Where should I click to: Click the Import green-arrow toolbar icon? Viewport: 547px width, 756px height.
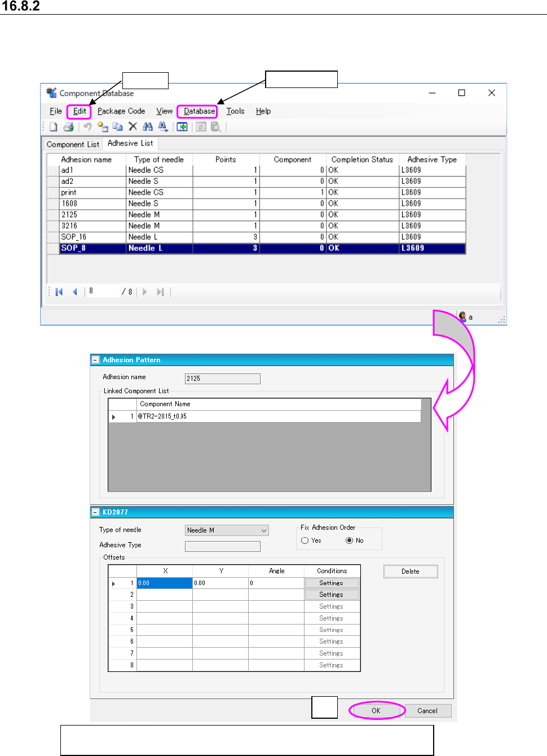pos(182,127)
